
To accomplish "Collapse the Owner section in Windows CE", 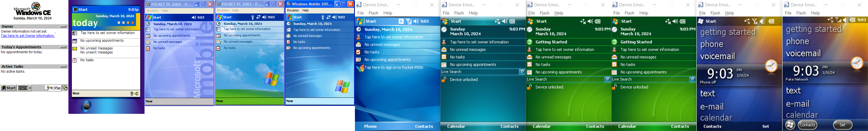I will [x=63, y=26].
